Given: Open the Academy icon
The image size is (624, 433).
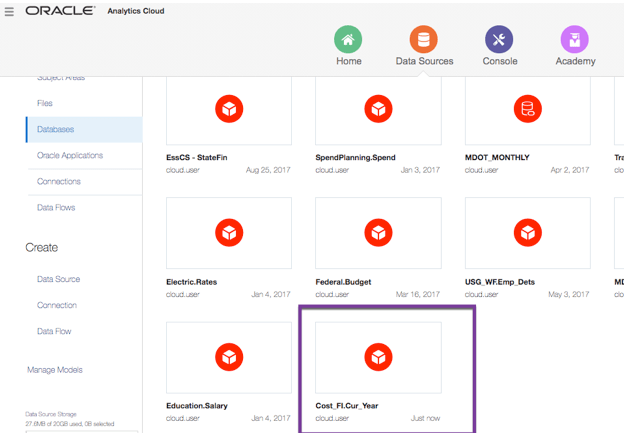Looking at the screenshot, I should [x=574, y=40].
